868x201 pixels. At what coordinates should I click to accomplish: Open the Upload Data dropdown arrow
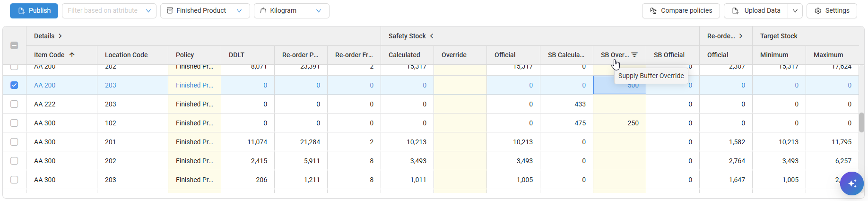[x=795, y=10]
